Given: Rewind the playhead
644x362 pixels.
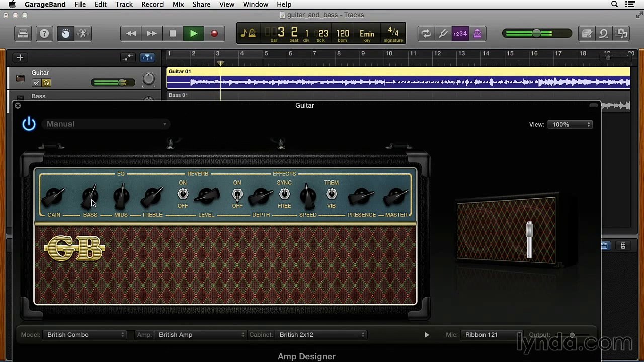Looking at the screenshot, I should pos(131,34).
